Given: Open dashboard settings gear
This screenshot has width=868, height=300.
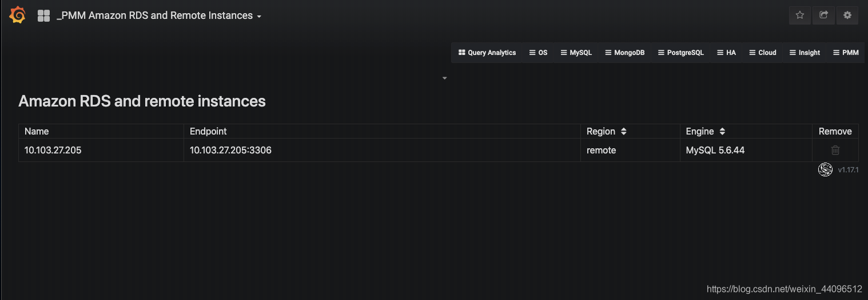Looking at the screenshot, I should (x=847, y=15).
